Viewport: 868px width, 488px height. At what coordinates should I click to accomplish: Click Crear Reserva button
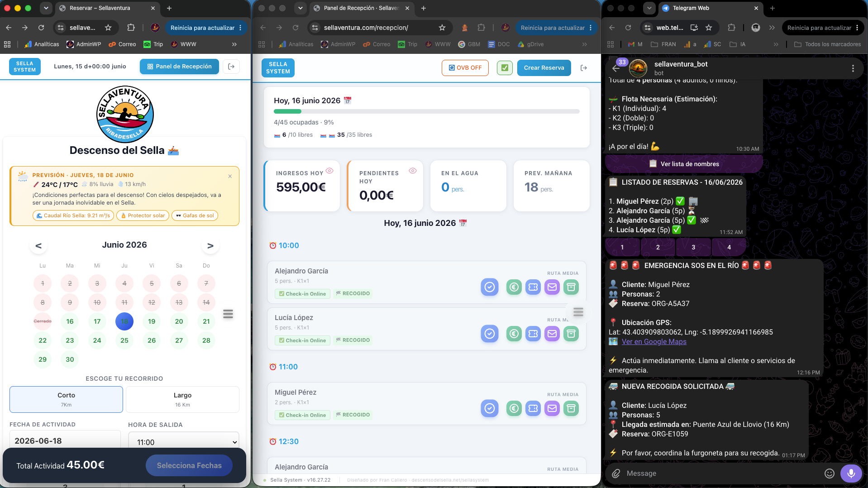tap(544, 68)
